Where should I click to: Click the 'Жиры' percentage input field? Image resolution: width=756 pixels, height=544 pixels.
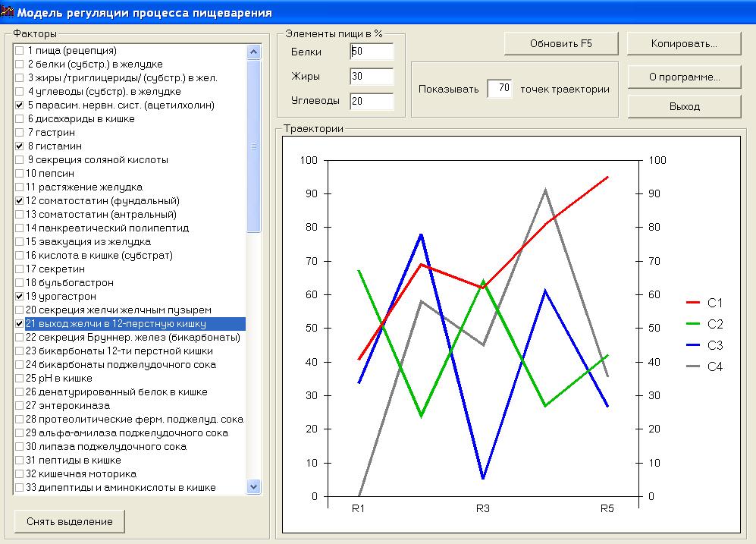tap(372, 77)
